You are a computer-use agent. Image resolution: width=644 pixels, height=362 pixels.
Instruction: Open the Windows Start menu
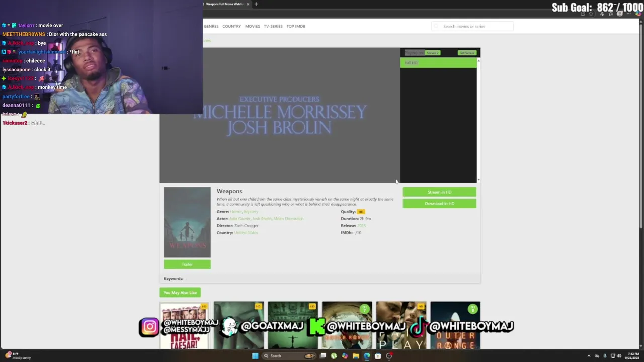click(x=255, y=356)
